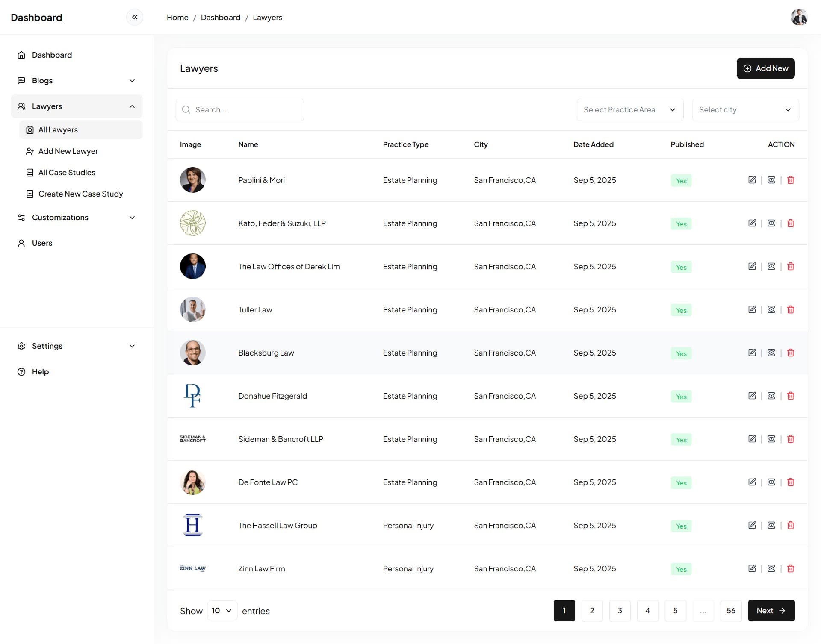Expand the Blogs sidebar menu
This screenshot has height=644, width=821.
77,81
